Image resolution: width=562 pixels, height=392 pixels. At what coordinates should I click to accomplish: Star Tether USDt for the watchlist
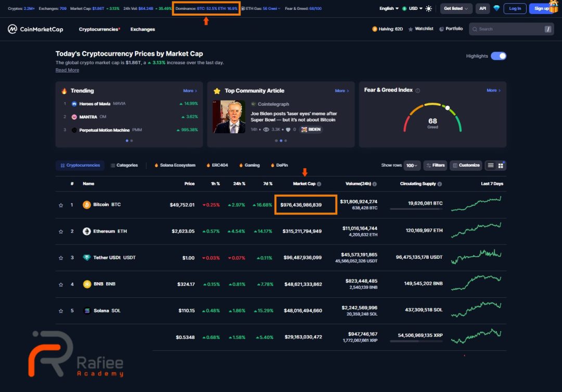click(x=61, y=258)
